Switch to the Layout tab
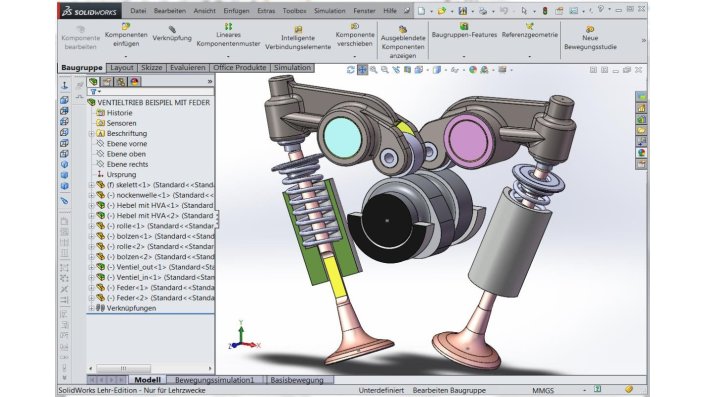The height and width of the screenshot is (397, 705). point(122,67)
